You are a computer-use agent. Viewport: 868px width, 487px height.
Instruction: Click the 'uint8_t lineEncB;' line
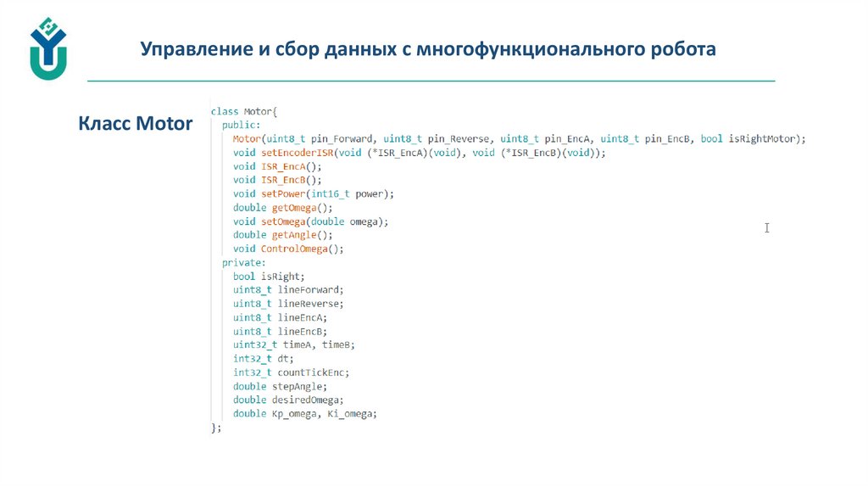tap(280, 332)
